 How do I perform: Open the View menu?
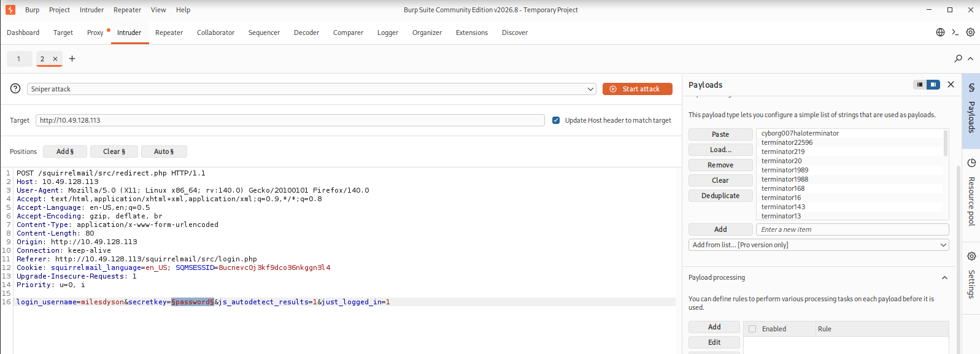(158, 10)
